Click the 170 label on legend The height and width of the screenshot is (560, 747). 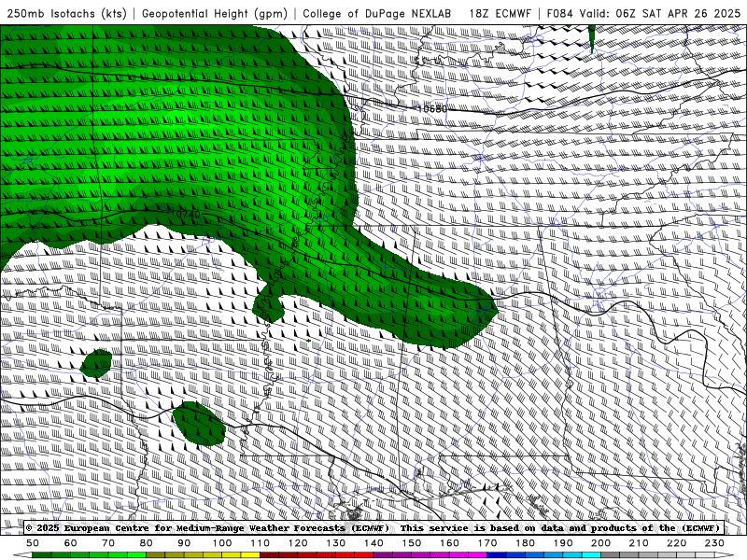(486, 543)
